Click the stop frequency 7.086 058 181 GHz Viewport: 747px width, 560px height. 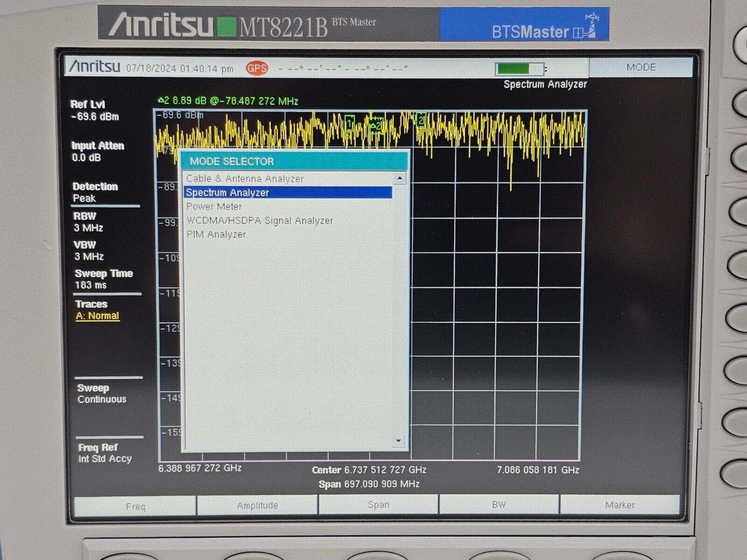coord(538,470)
